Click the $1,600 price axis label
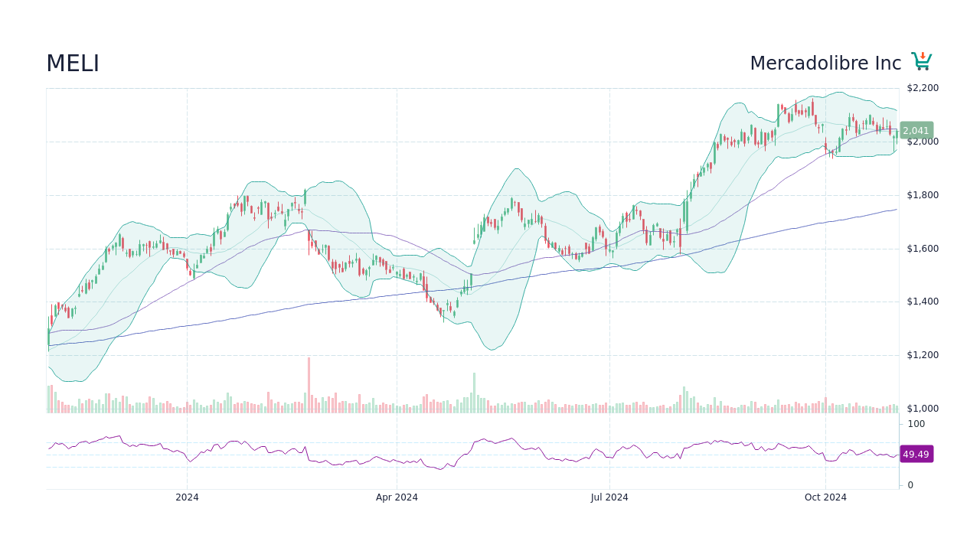 coord(923,249)
